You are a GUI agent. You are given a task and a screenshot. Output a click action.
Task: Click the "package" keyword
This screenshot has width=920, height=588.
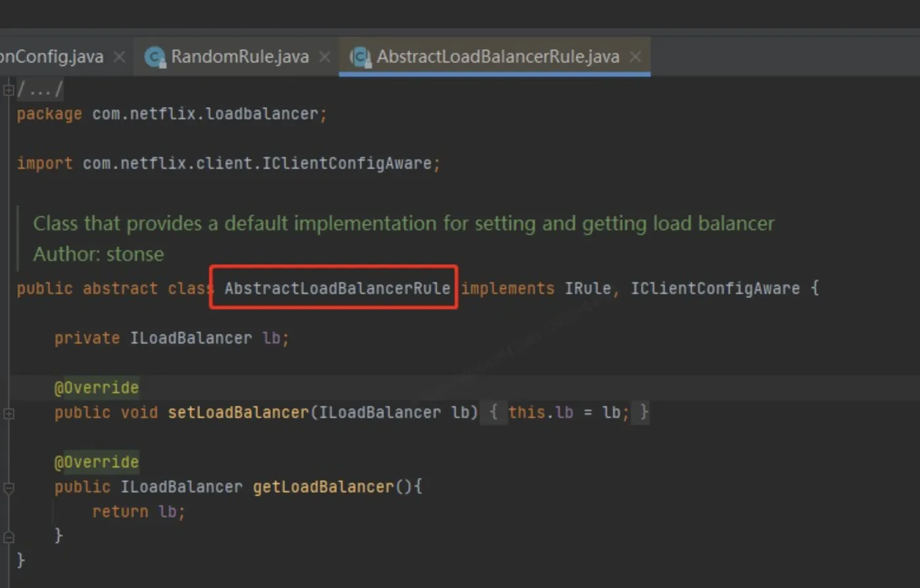coord(49,114)
